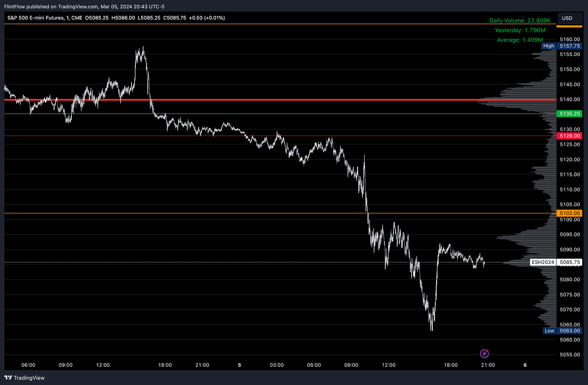Click the 21:00 time label near date 6
588x385 pixels.
(x=488, y=365)
